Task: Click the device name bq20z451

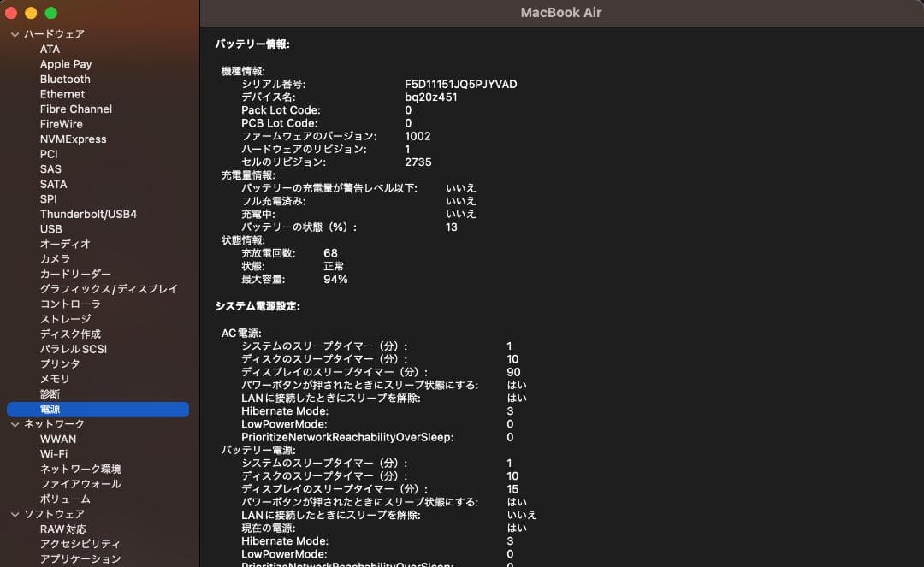Action: tap(430, 97)
